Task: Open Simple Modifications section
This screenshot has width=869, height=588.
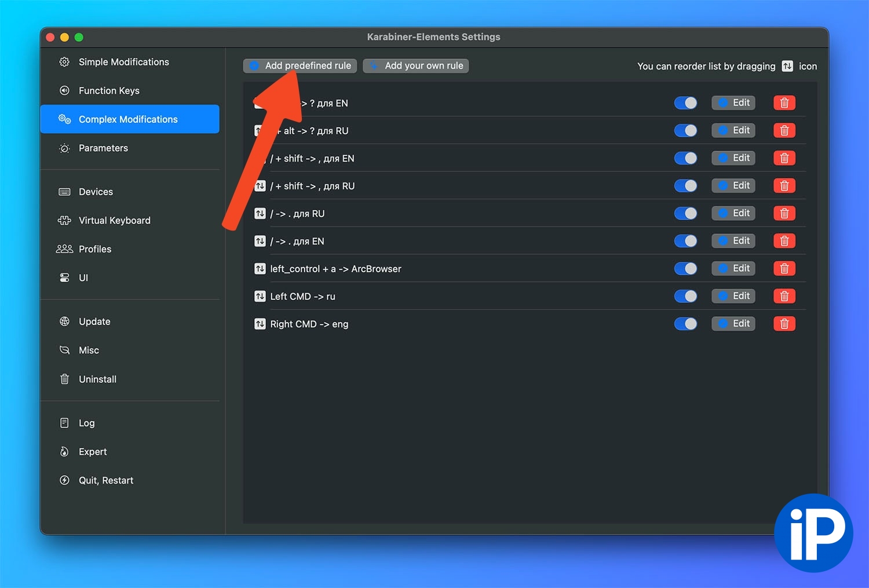Action: tap(123, 62)
